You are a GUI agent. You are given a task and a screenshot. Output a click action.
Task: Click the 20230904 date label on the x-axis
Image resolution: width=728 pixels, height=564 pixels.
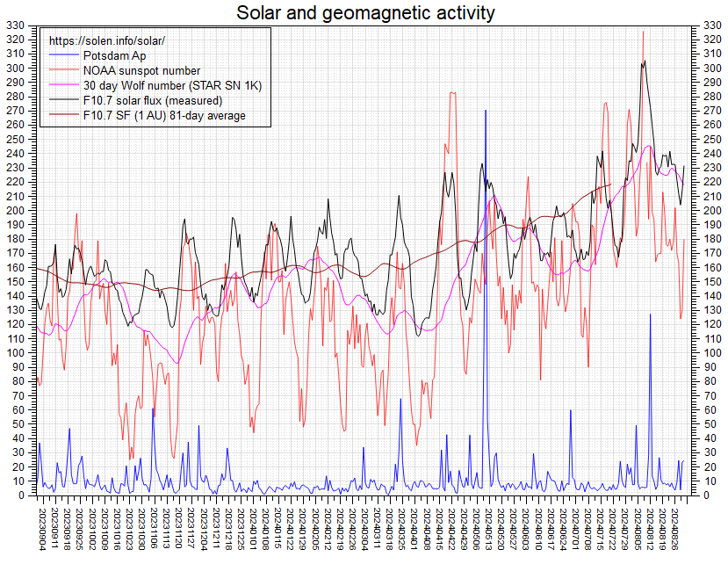(x=43, y=530)
